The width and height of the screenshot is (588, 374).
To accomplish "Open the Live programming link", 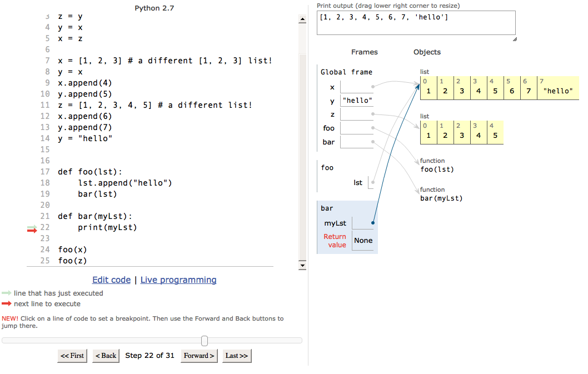I will tap(178, 280).
